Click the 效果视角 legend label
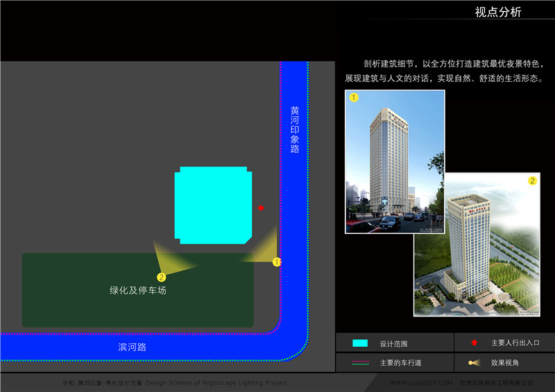 [505, 362]
